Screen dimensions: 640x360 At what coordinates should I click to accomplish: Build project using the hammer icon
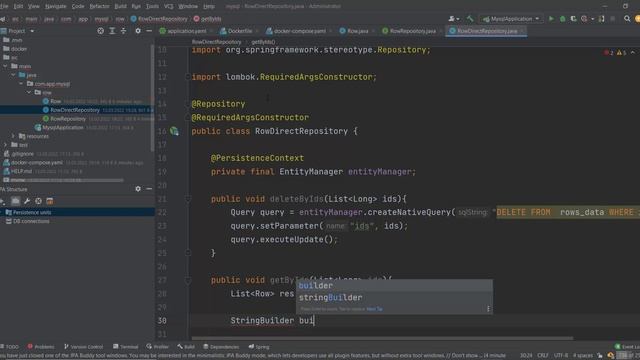[x=470, y=19]
